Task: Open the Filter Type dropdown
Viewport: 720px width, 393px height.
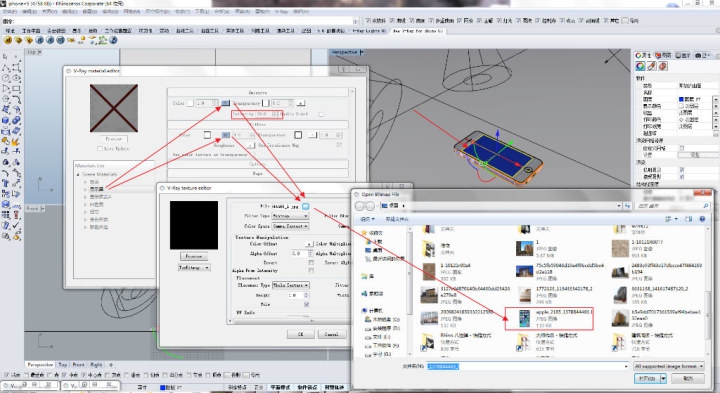Action: [x=290, y=216]
